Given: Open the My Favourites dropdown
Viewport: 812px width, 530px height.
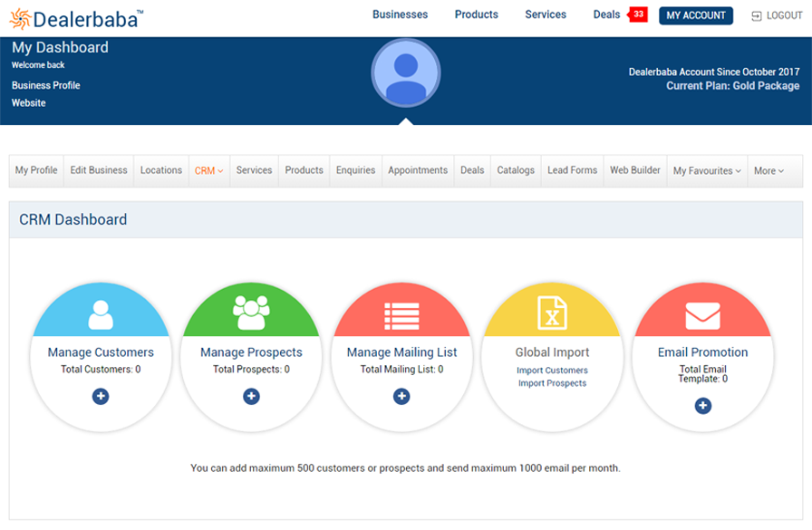Looking at the screenshot, I should pyautogui.click(x=707, y=170).
